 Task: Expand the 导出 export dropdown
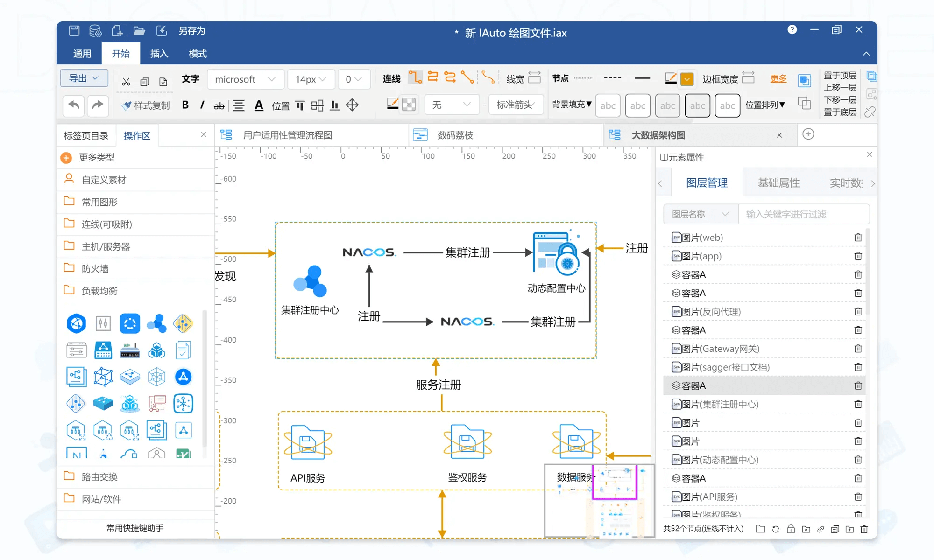(84, 78)
